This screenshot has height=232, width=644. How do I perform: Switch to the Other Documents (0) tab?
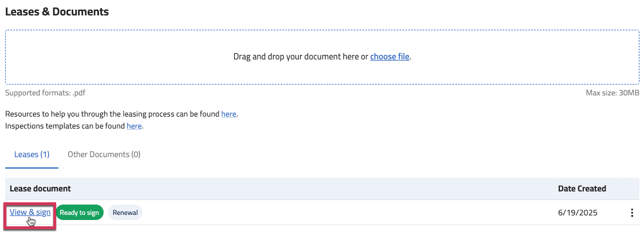tap(104, 154)
